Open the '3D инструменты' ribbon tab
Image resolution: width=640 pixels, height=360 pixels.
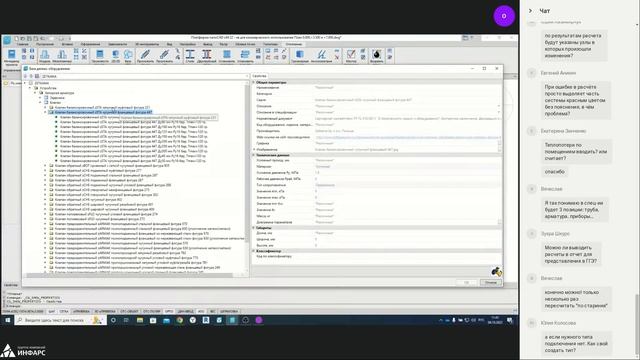pyautogui.click(x=147, y=44)
